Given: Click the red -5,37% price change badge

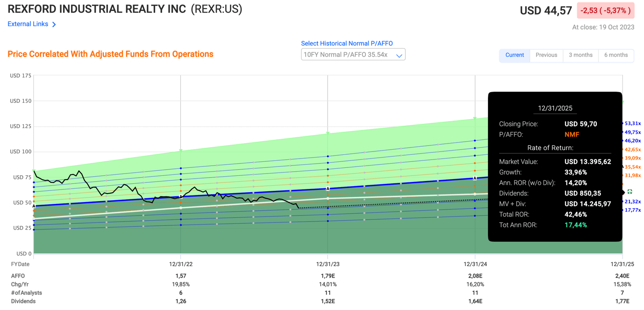Looking at the screenshot, I should pyautogui.click(x=606, y=10).
